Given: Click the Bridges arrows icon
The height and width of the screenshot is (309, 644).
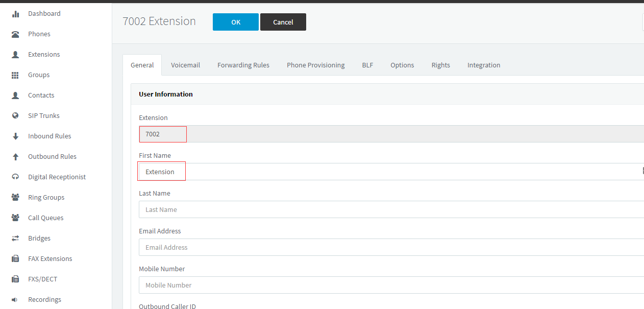Looking at the screenshot, I should pyautogui.click(x=15, y=239).
